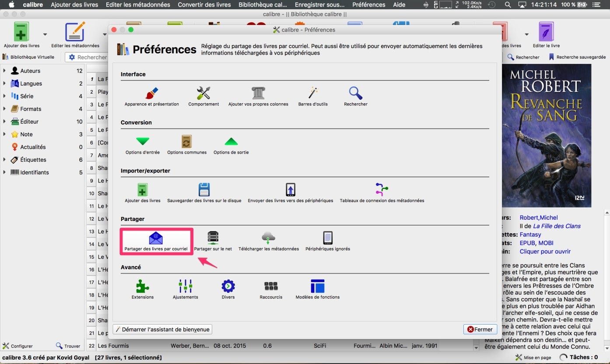610x364 pixels.
Task: Open the Apple menu
Action: 11,5
